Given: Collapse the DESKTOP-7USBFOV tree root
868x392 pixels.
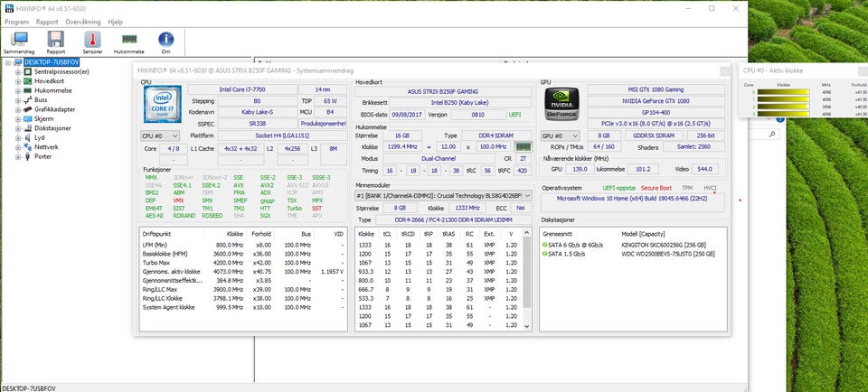Looking at the screenshot, I should [8, 62].
